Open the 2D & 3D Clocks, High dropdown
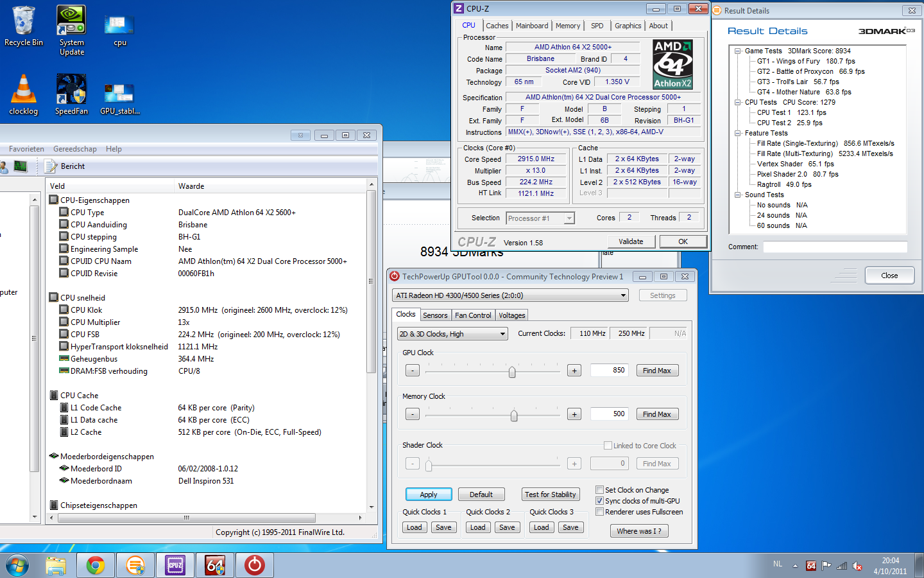Screen dimensions: 924x578 coord(452,334)
